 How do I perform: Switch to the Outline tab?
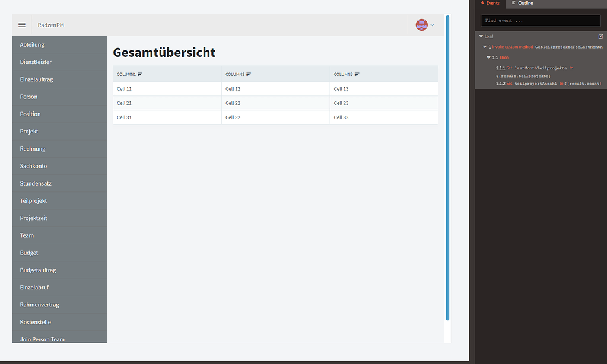coord(524,3)
